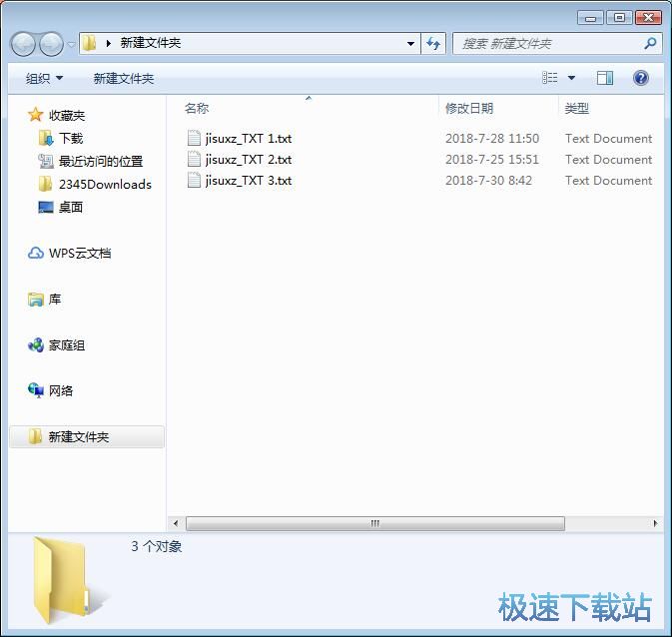This screenshot has width=672, height=637.
Task: Click the WPS云文档 cloud icon
Action: click(36, 254)
